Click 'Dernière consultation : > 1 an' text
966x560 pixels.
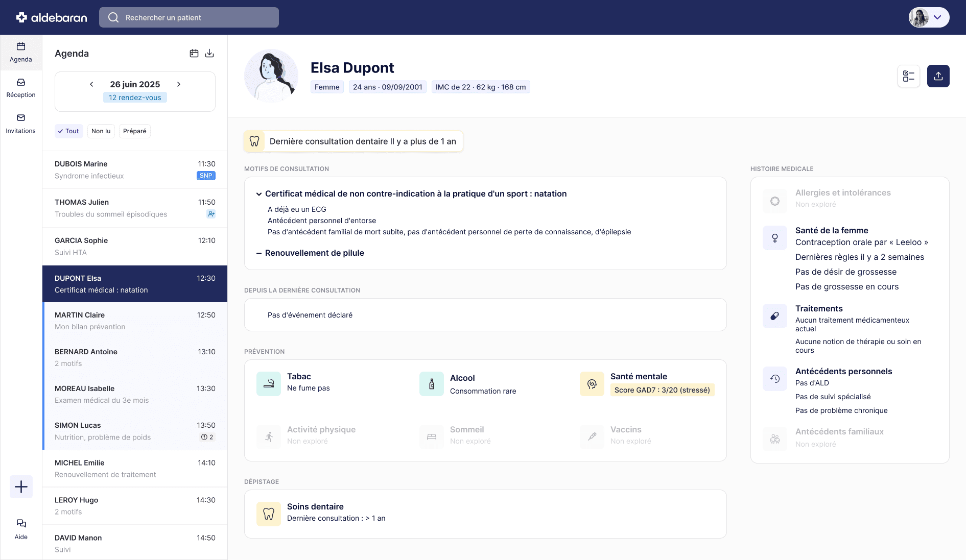click(x=336, y=518)
